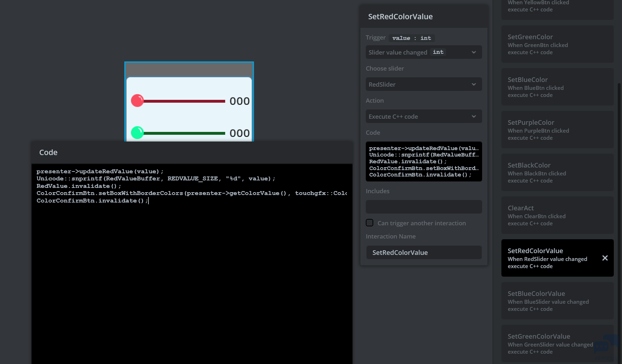Edit the Interaction Name text field

coord(424,253)
